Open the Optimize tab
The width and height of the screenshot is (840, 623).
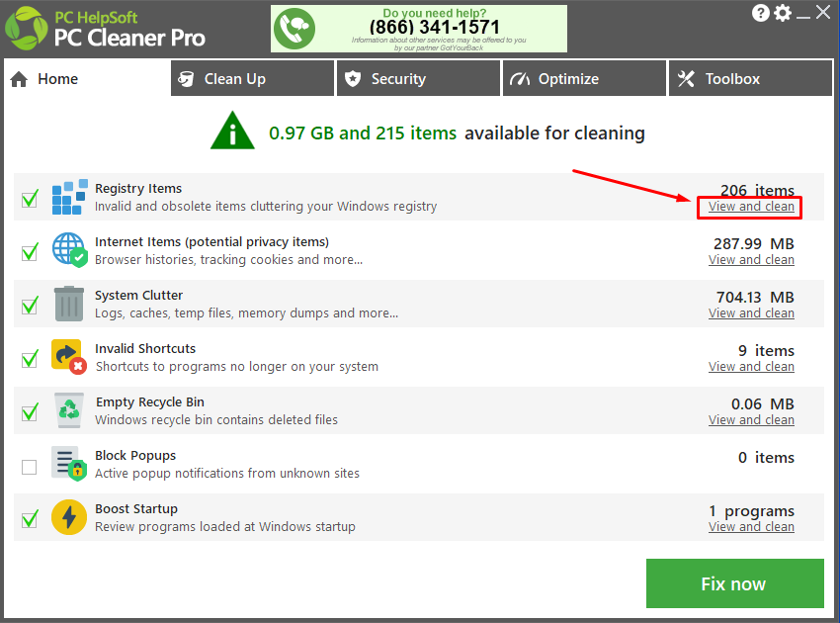click(x=584, y=78)
